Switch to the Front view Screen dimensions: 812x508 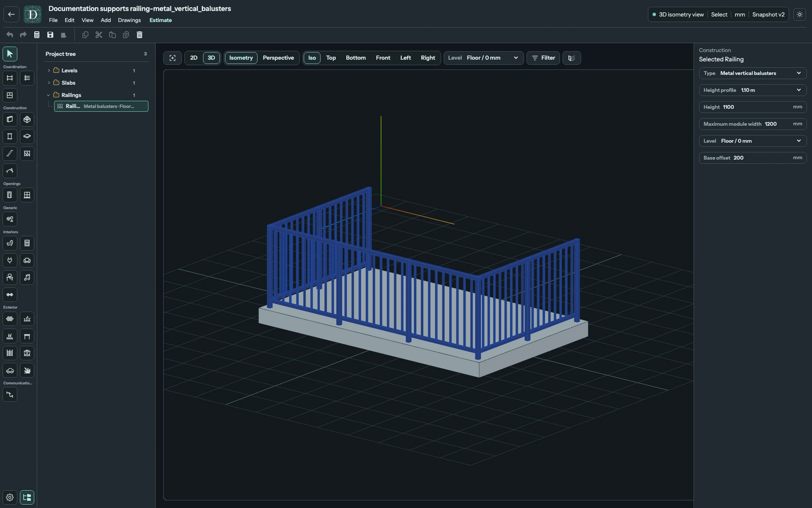coord(383,58)
